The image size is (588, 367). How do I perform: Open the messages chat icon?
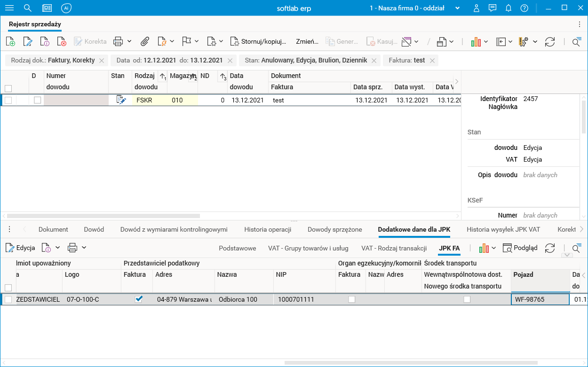click(493, 8)
